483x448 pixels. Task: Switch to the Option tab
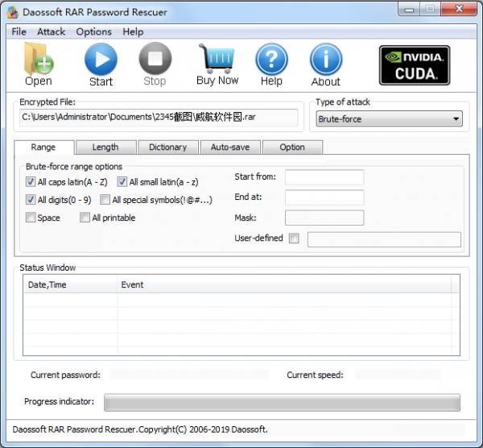[x=292, y=147]
